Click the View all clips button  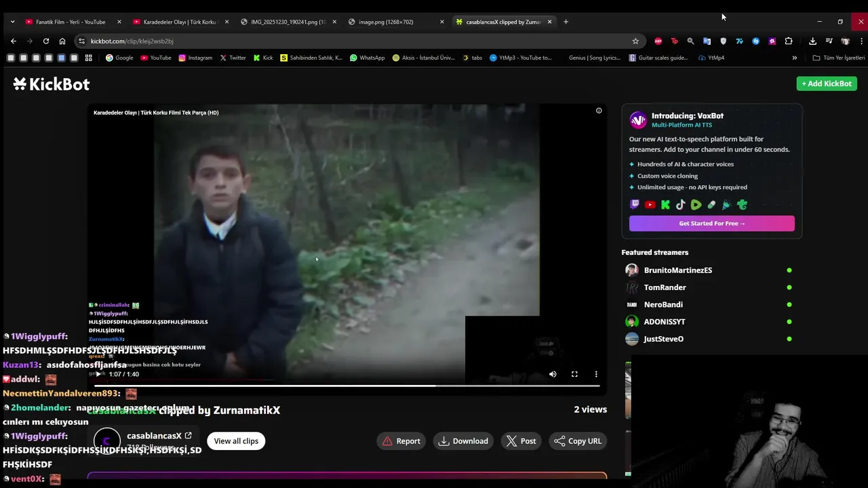pos(236,441)
